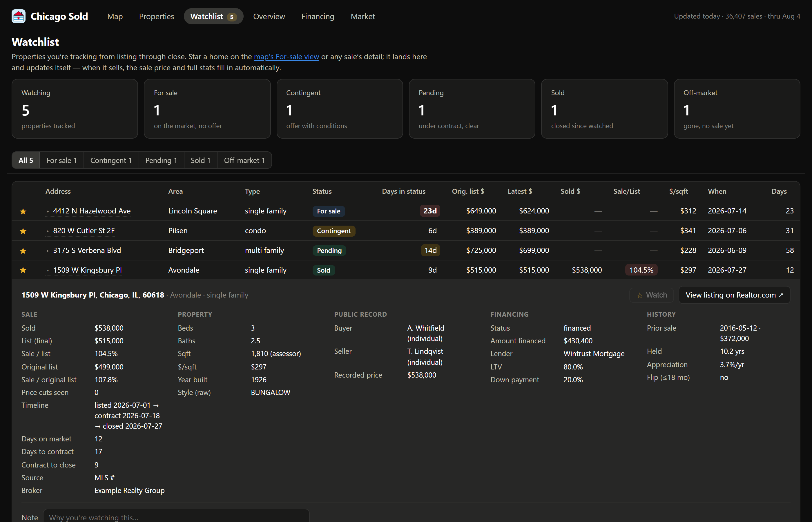Go to the Properties page
The width and height of the screenshot is (812, 522).
click(156, 16)
